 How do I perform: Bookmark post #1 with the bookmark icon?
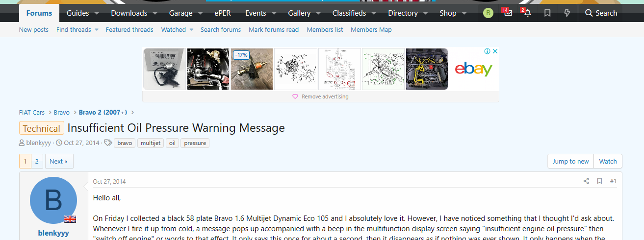pos(599,181)
